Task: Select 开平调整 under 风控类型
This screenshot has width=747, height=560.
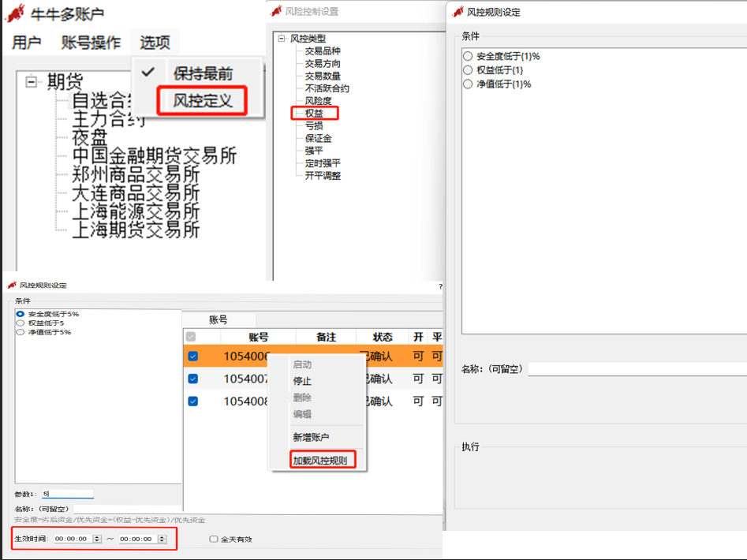Action: [x=323, y=175]
